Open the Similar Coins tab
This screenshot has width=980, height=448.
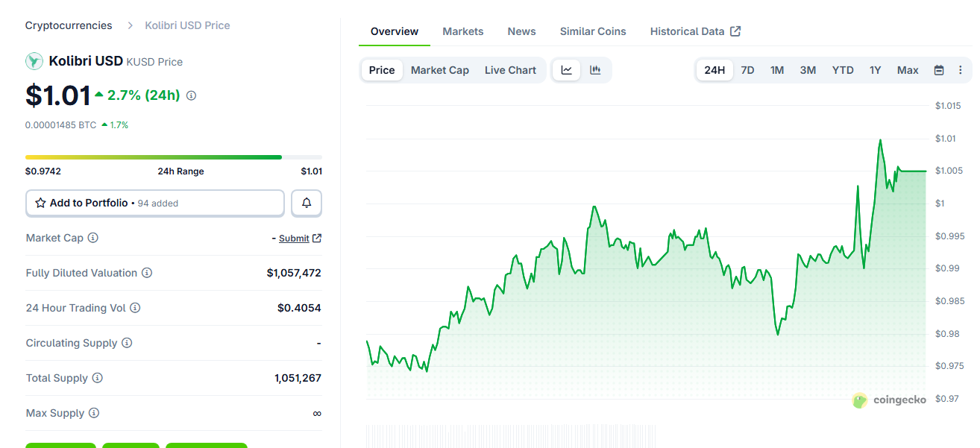(593, 31)
